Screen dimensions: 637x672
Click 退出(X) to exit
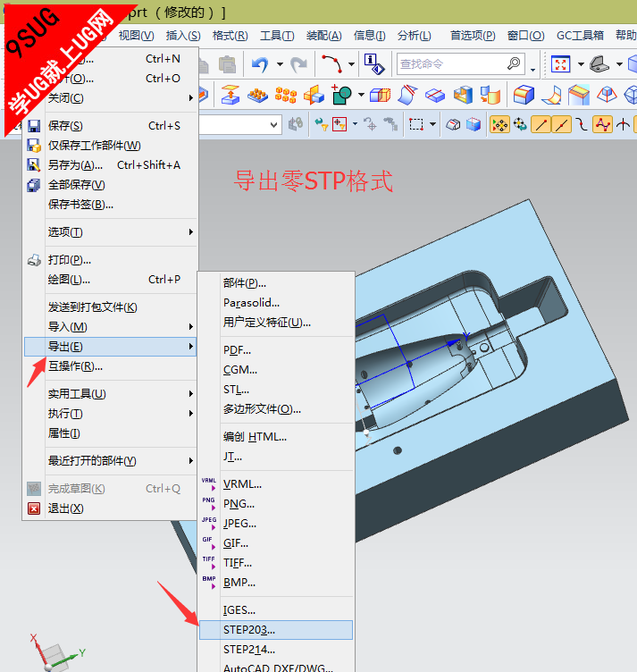[111, 508]
